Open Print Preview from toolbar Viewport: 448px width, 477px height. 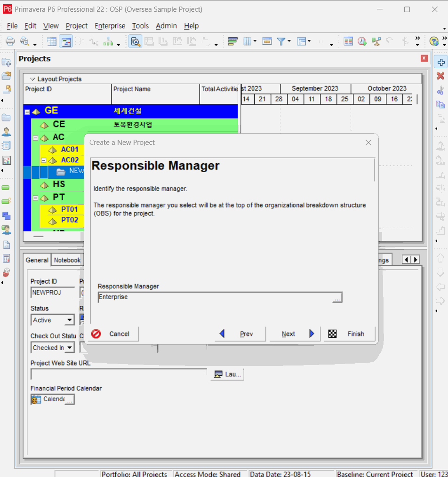pos(24,41)
